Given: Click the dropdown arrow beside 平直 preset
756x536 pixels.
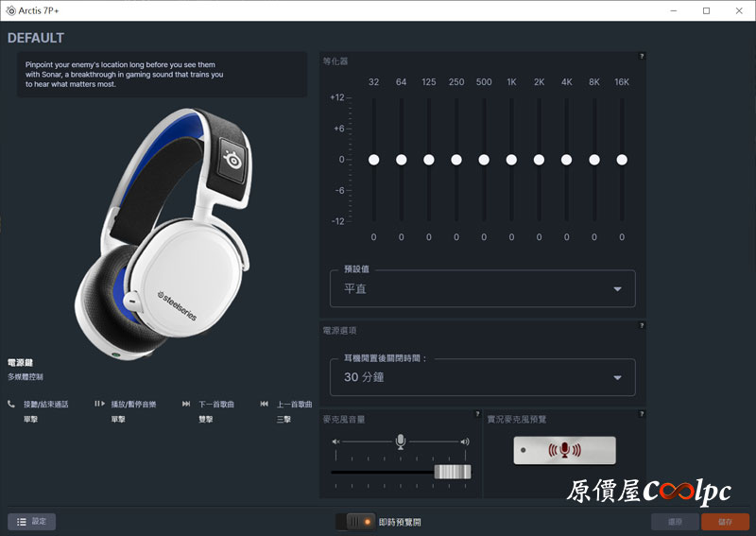Looking at the screenshot, I should click(617, 289).
